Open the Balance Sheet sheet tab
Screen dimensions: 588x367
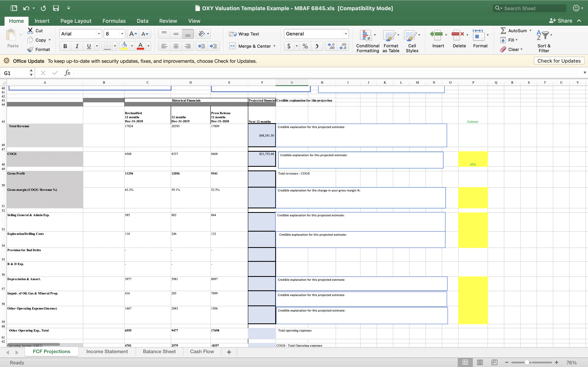coord(159,352)
